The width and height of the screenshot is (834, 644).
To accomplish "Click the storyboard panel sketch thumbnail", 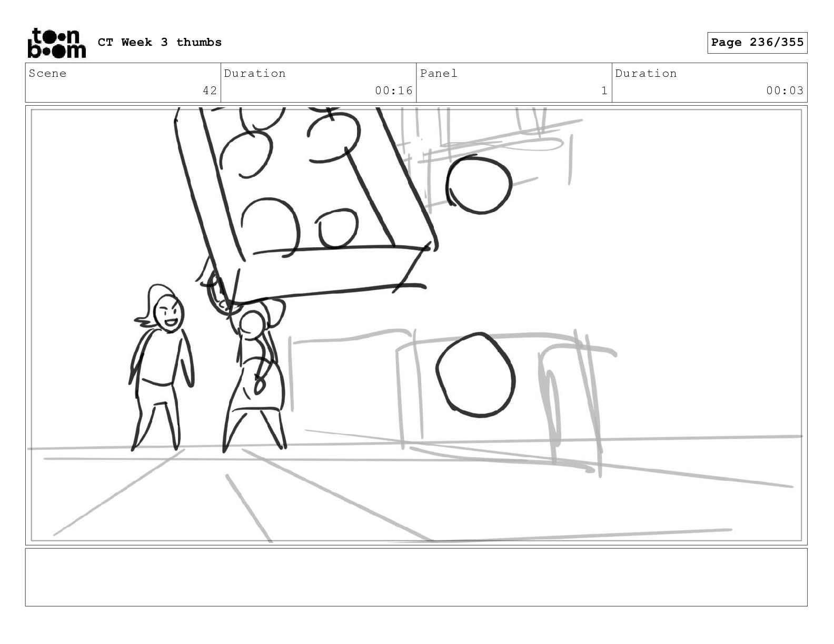I will click(x=416, y=325).
